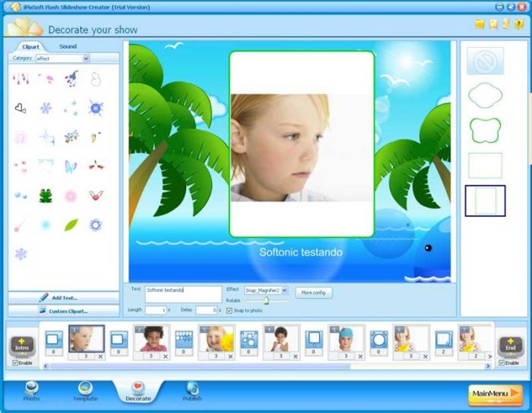Go to the Publish step

click(x=192, y=391)
